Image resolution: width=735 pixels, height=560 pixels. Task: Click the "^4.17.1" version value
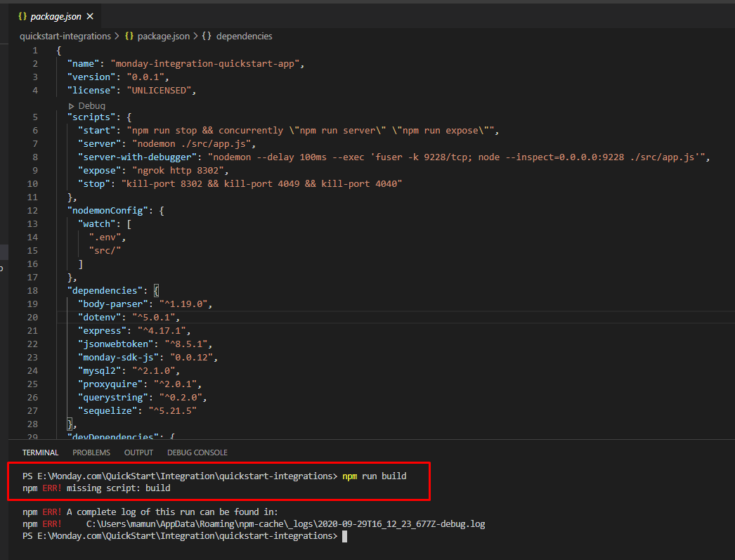pos(162,331)
